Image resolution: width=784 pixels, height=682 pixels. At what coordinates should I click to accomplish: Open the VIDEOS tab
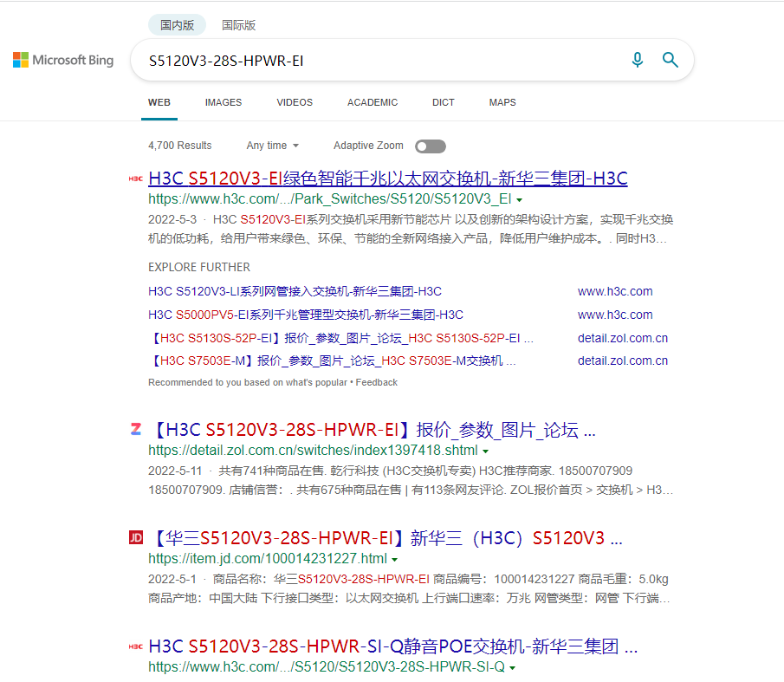point(295,102)
